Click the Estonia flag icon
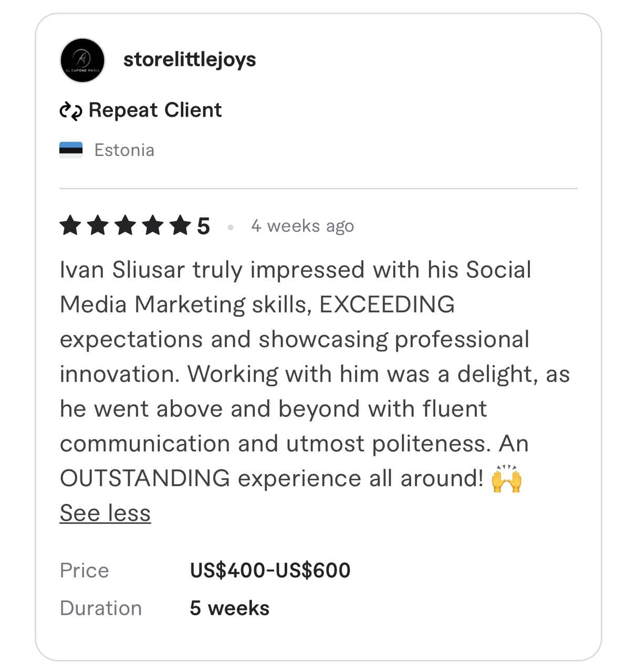Image resolution: width=637 pixels, height=672 pixels. coord(71,150)
